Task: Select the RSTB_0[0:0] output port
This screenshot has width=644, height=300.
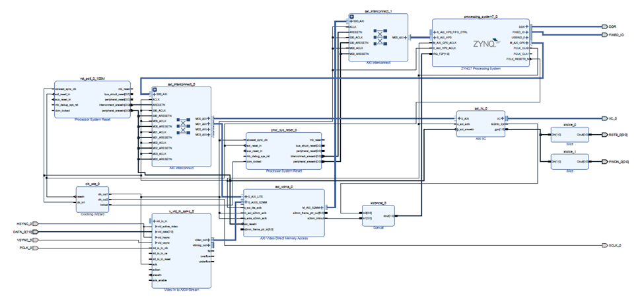Action: (602, 134)
